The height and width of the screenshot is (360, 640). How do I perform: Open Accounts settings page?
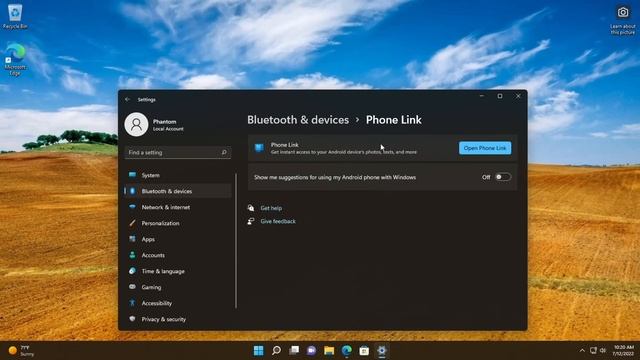(178, 255)
